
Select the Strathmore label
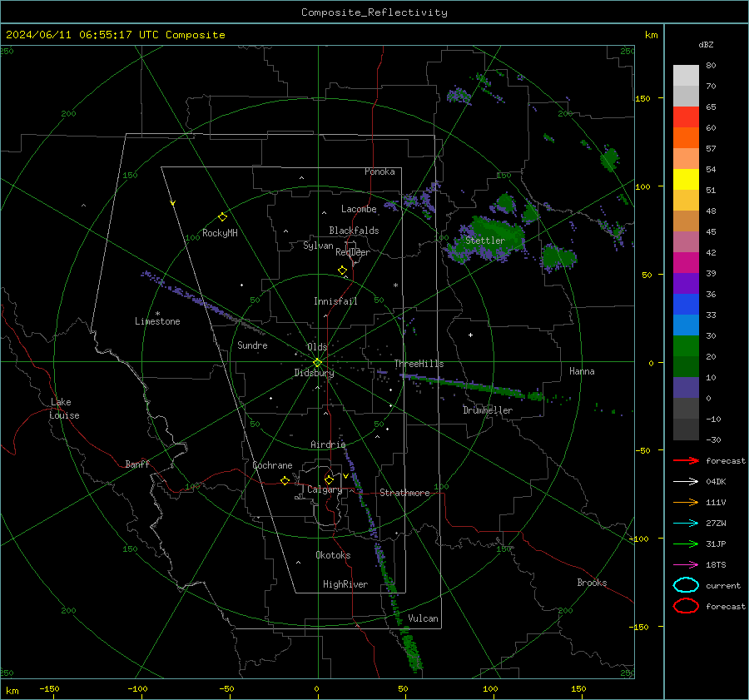[x=404, y=493]
